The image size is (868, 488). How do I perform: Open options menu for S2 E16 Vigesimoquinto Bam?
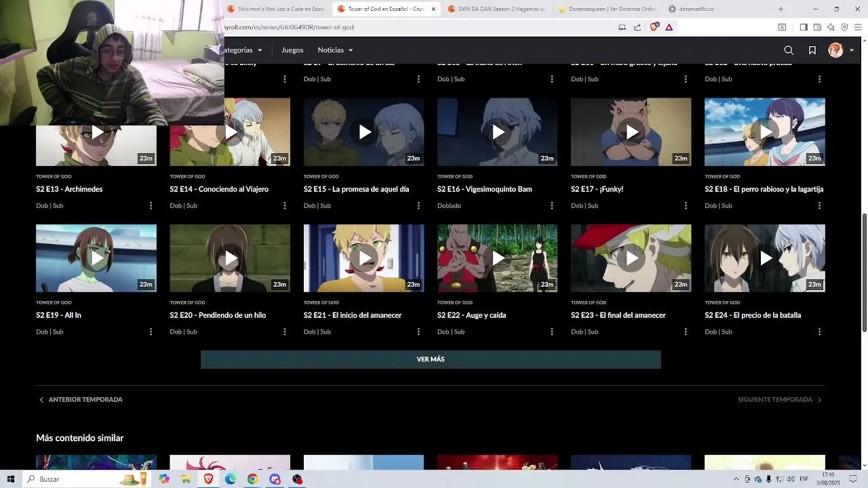click(551, 205)
